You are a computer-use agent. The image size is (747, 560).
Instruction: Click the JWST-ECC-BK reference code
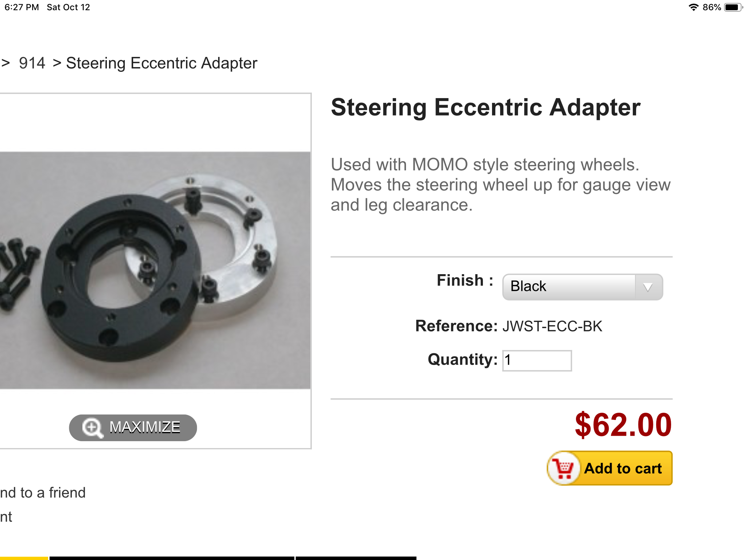click(552, 326)
